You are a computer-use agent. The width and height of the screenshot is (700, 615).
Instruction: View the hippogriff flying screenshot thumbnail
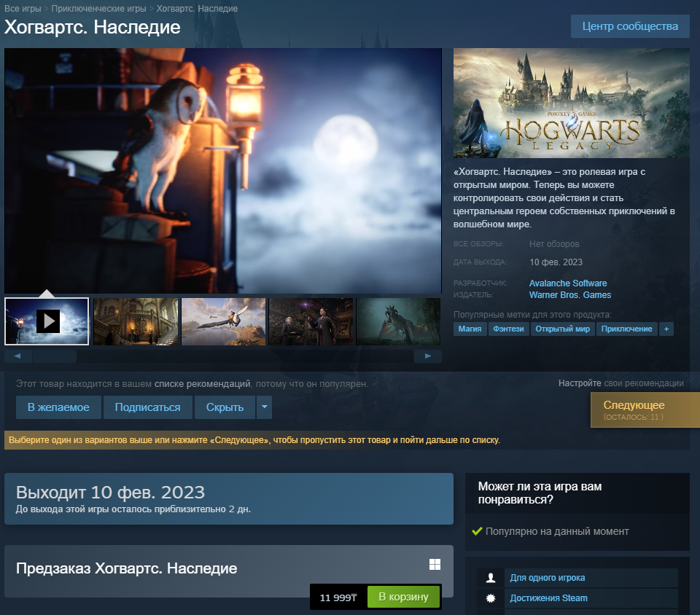[x=224, y=321]
